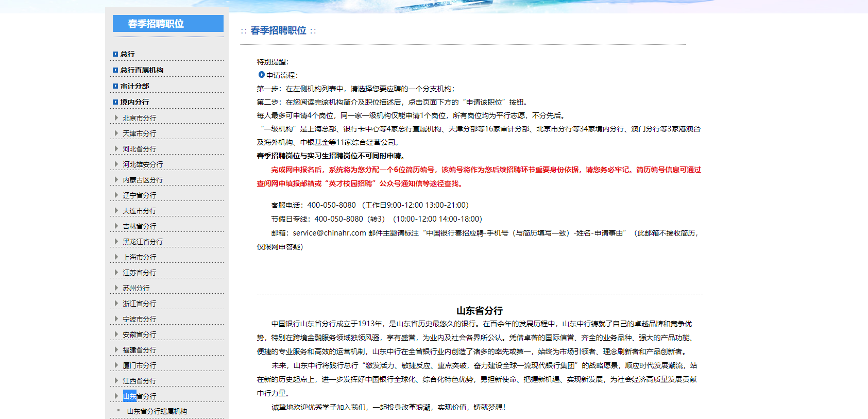Select 江西省分行 in the branch list
The height and width of the screenshot is (419, 868).
pos(140,381)
